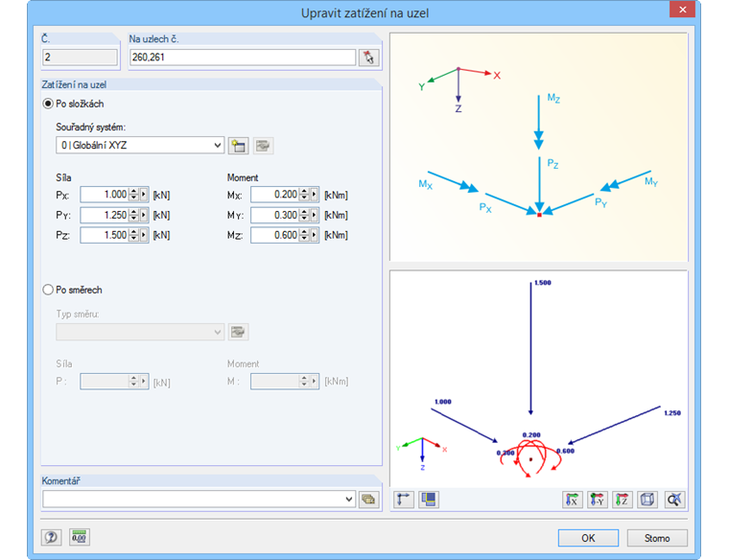Click the Mx moment input field
729x560 pixels.
tap(274, 195)
